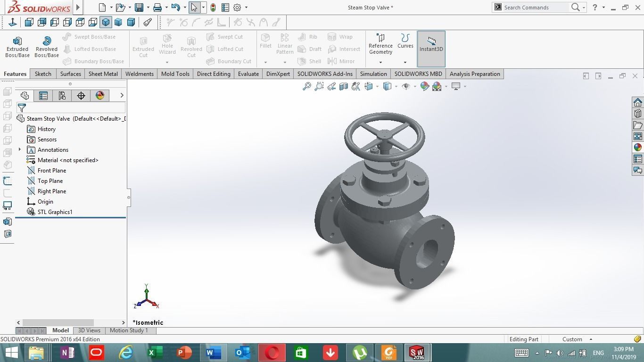
Task: Click the Revolved Boss/Base tool
Action: click(47, 47)
